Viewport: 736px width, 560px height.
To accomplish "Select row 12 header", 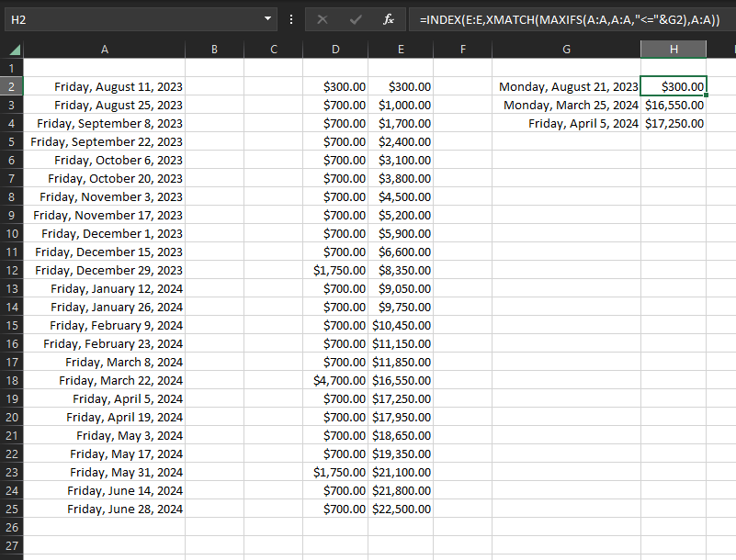I will [x=12, y=271].
